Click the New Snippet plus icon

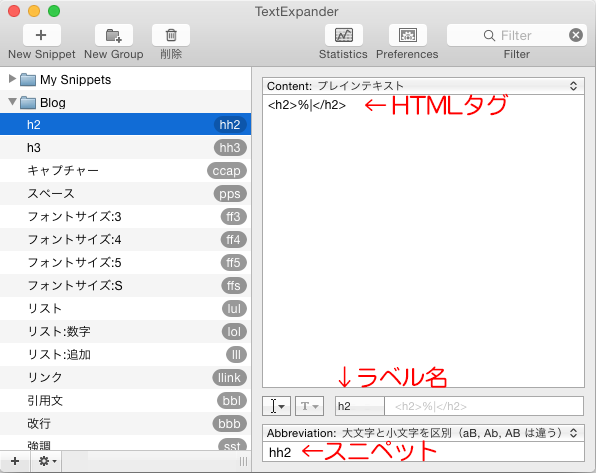41,35
